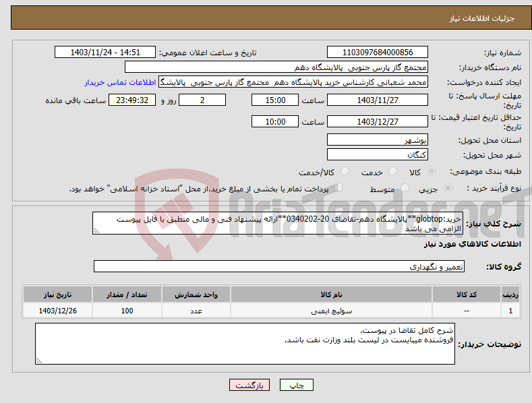Click the response deadline date 1403/11/27
Screen dimensions: 532x403
[x=378, y=100]
